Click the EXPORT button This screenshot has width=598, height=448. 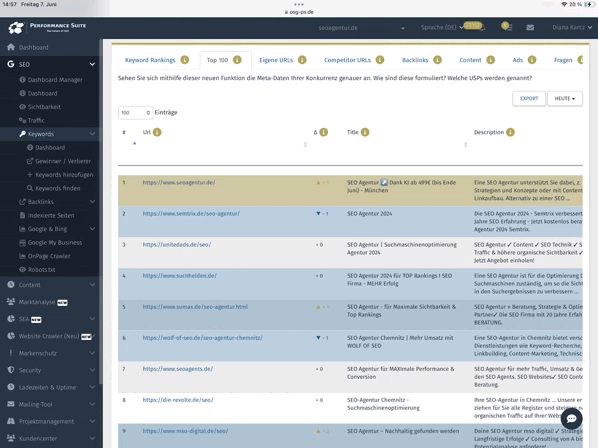tap(529, 98)
